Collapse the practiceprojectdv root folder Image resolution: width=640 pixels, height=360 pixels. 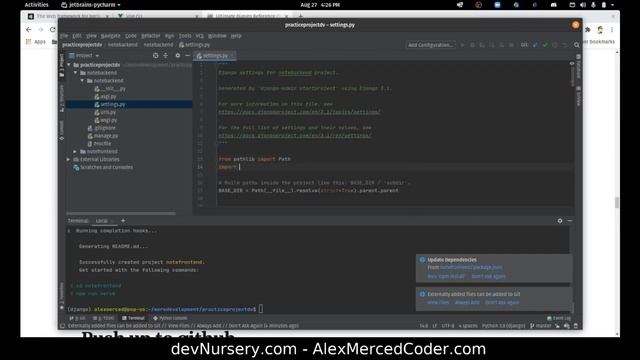tap(69, 65)
